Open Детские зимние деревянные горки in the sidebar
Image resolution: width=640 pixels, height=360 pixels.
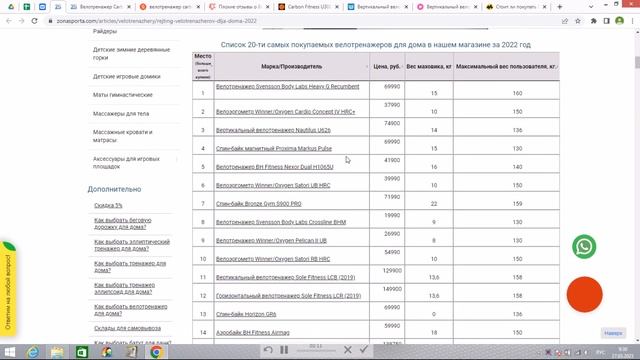(x=131, y=53)
